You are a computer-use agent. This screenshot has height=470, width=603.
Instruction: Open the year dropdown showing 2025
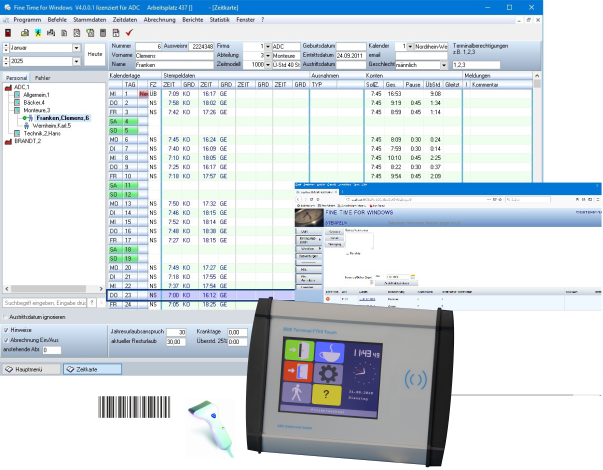(x=77, y=61)
